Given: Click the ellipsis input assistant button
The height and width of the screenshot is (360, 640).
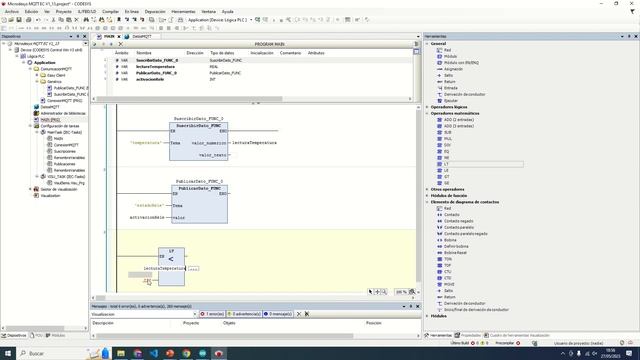Looking at the screenshot, I should click(193, 269).
